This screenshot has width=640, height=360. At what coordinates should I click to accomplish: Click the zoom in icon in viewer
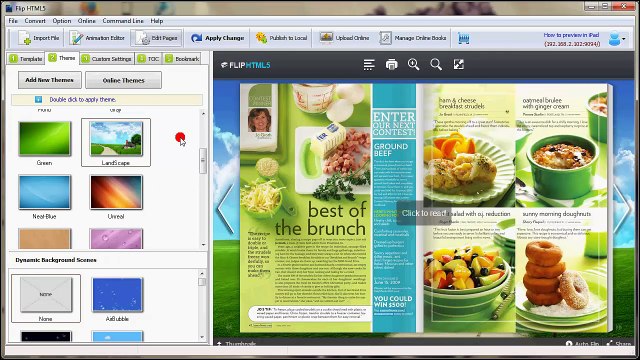tap(413, 64)
